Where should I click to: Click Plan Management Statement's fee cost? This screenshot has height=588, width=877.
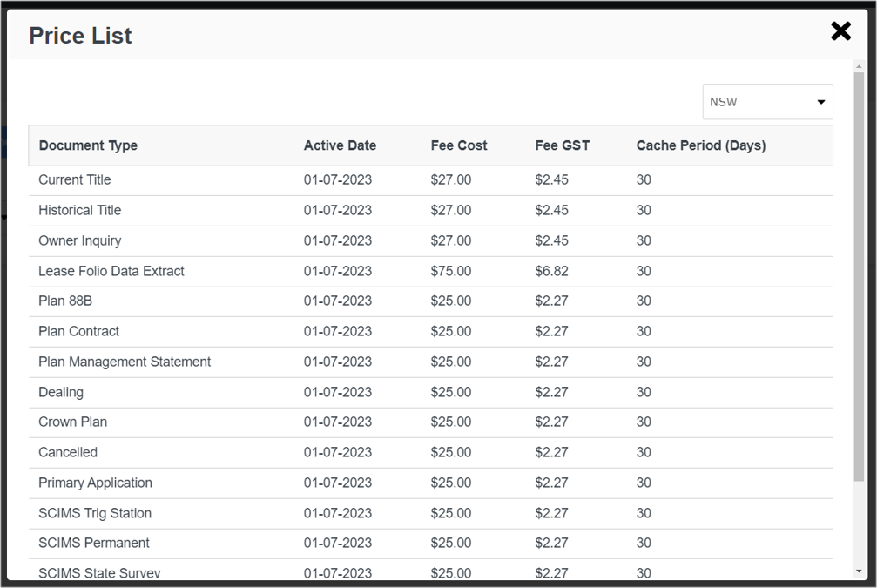451,362
